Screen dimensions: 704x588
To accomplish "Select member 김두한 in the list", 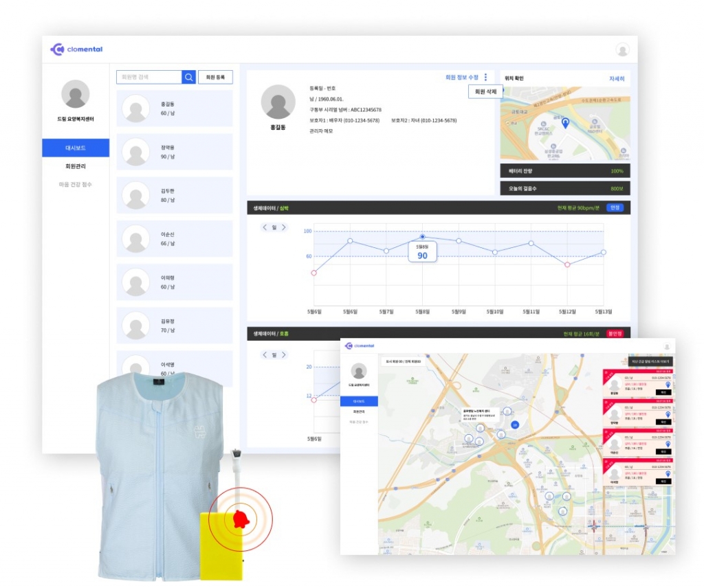I will pyautogui.click(x=175, y=196).
